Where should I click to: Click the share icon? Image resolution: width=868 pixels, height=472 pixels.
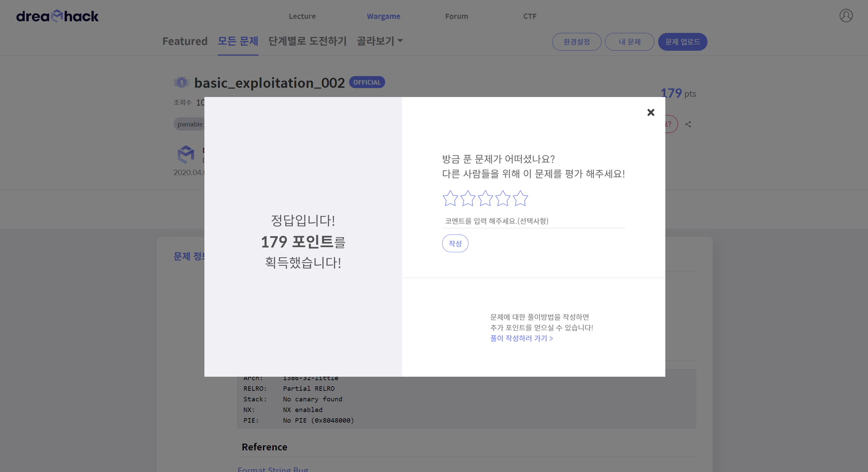[x=688, y=124]
